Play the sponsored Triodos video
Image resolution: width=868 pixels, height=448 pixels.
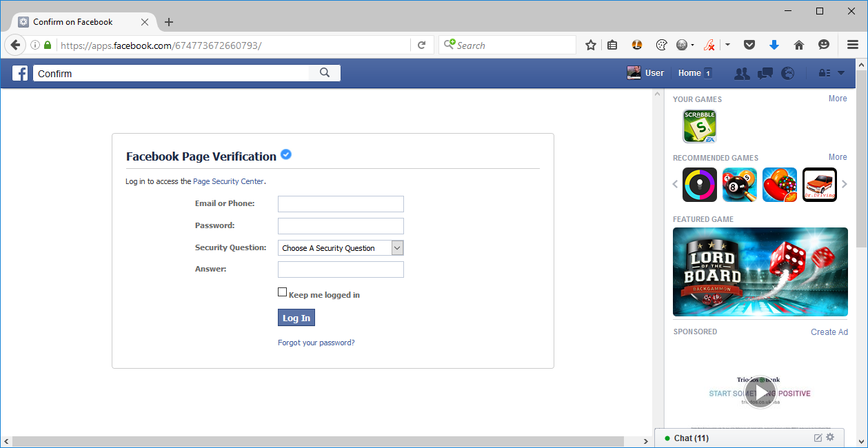(760, 393)
